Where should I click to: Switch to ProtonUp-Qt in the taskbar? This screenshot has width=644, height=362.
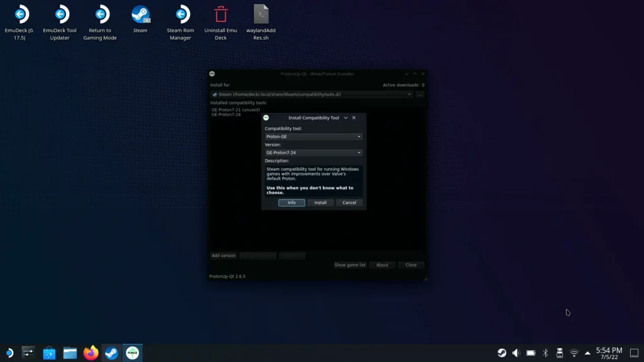click(x=132, y=353)
